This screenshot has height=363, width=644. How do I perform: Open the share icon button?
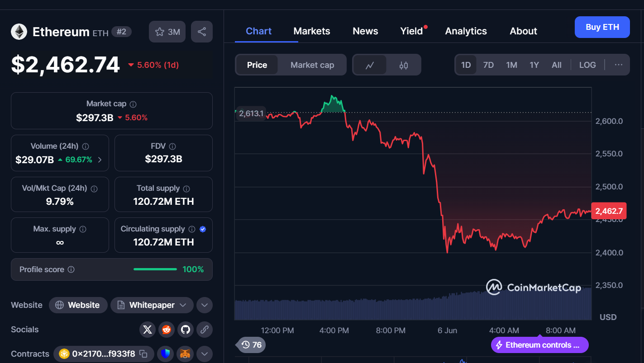click(x=202, y=32)
